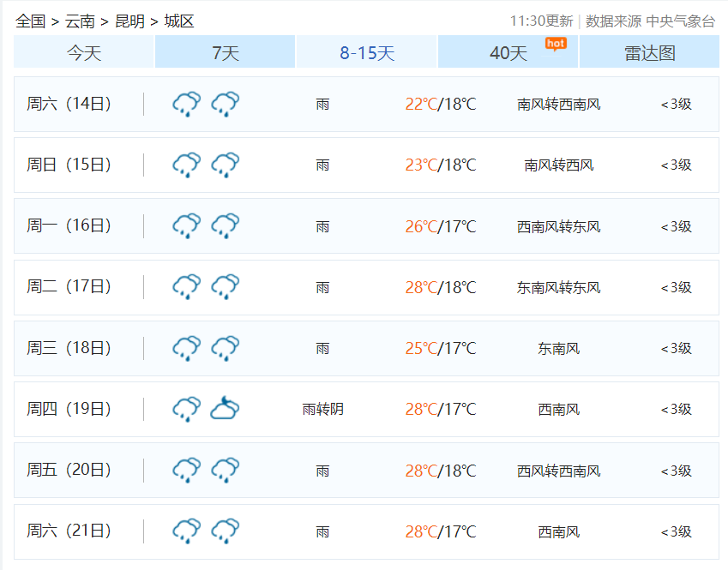Click Friday (20日) rain icon
The height and width of the screenshot is (570, 728).
[x=187, y=470]
